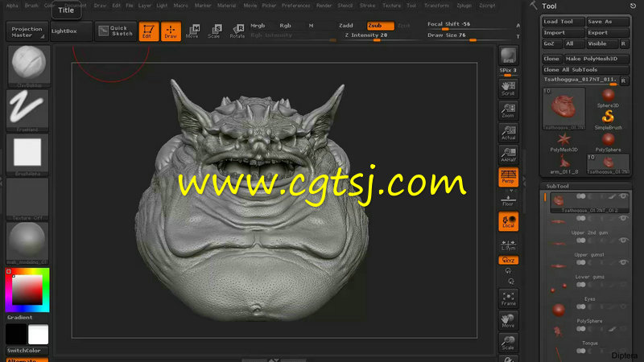
Task: Enable the Rgb paint mode
Action: (x=286, y=26)
